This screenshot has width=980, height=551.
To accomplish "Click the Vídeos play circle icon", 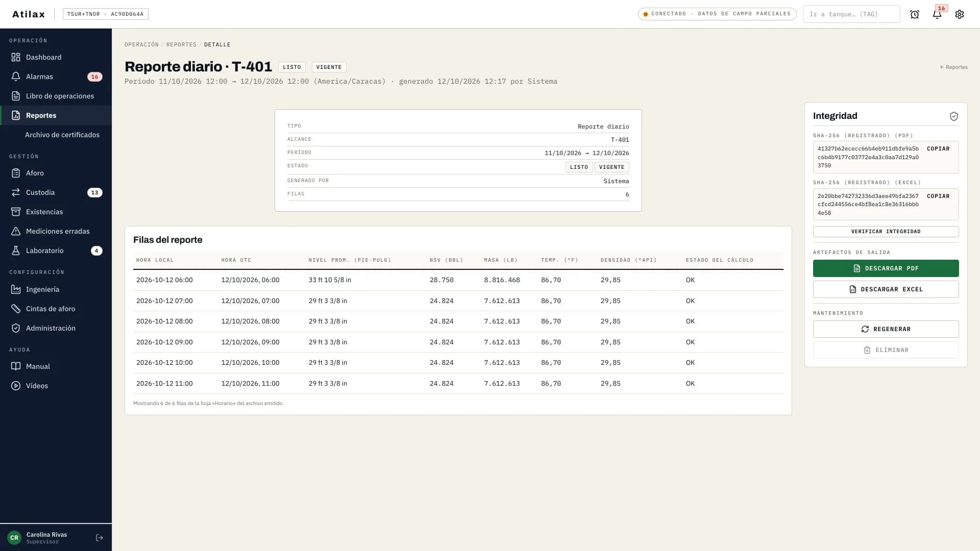I will point(16,386).
